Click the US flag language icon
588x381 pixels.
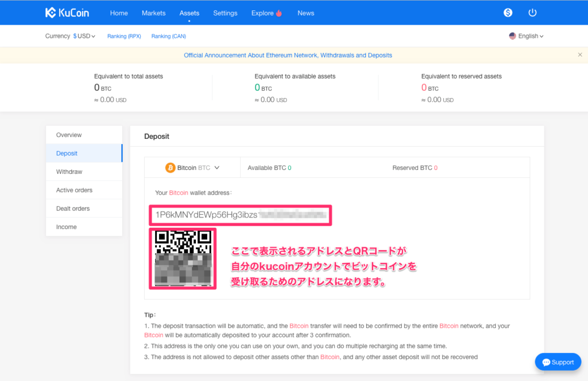click(x=512, y=36)
